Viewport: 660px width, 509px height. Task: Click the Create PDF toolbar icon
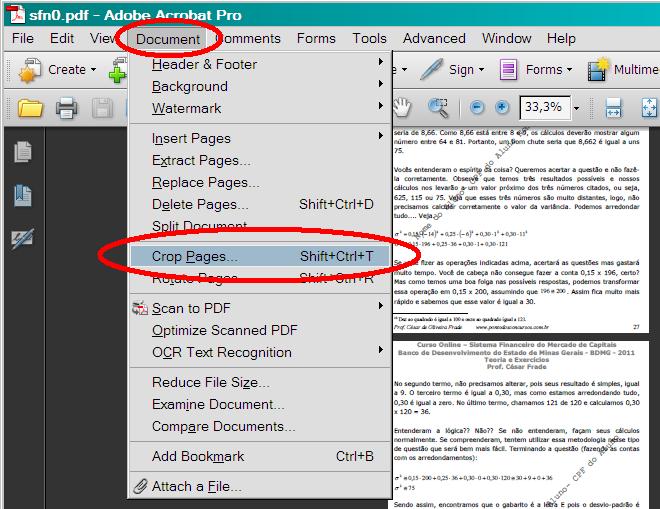click(x=29, y=70)
